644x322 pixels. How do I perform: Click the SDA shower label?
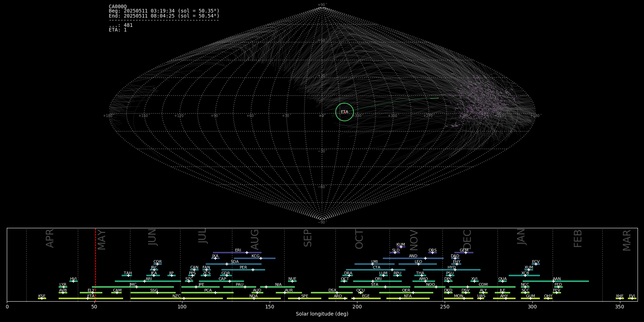pyautogui.click(x=234, y=262)
